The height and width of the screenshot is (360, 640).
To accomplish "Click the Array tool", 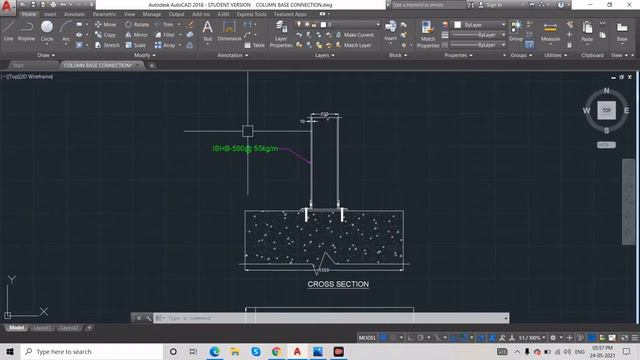I will click(x=165, y=45).
